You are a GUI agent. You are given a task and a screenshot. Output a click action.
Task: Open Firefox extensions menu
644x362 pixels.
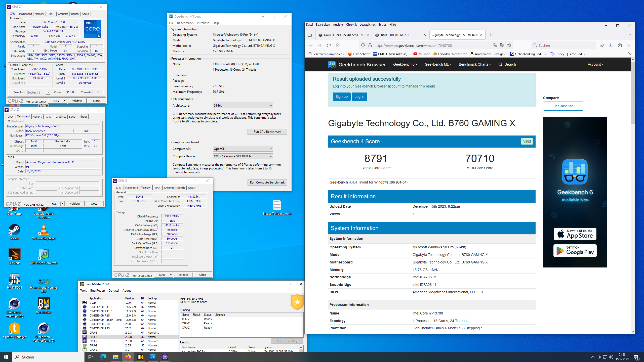coord(620,46)
